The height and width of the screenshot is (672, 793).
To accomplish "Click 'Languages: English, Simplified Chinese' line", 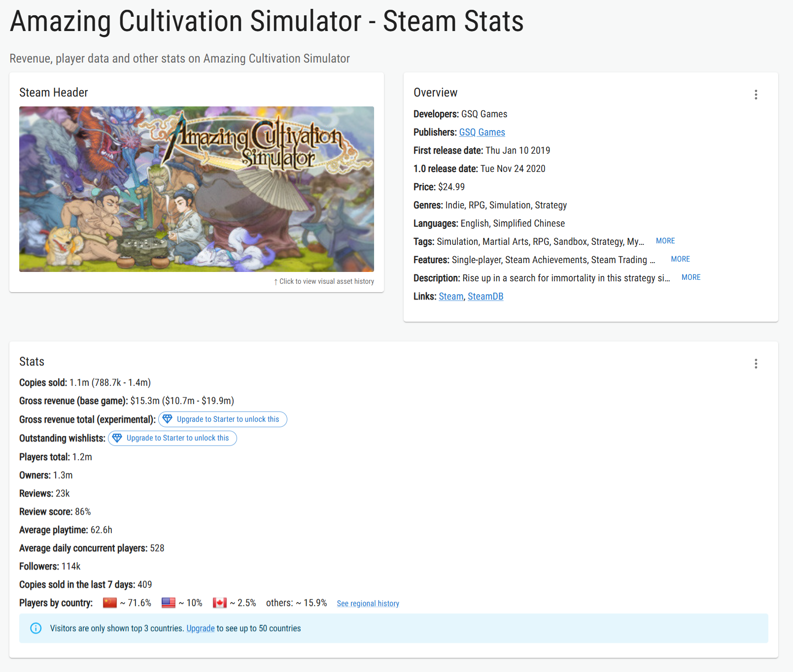I will 489,223.
